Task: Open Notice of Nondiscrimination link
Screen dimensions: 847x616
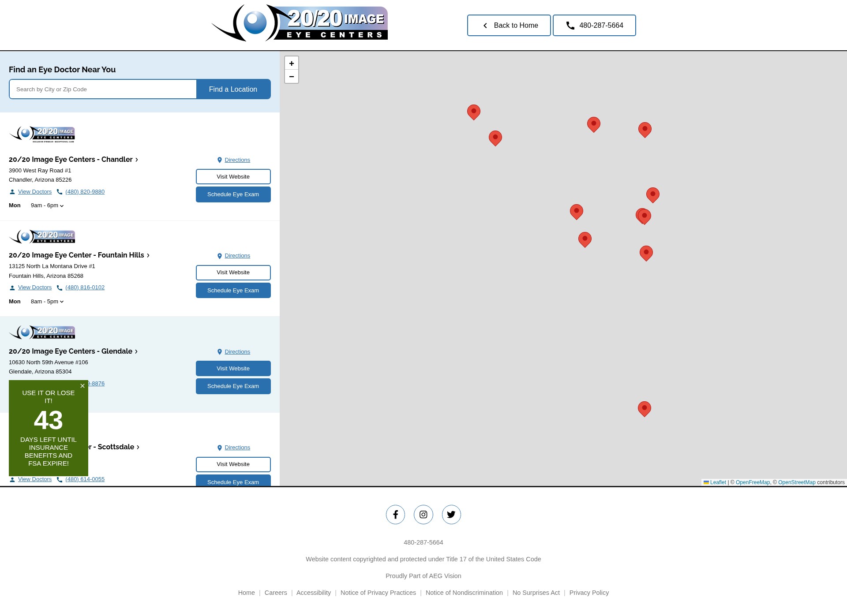Action: (x=464, y=593)
